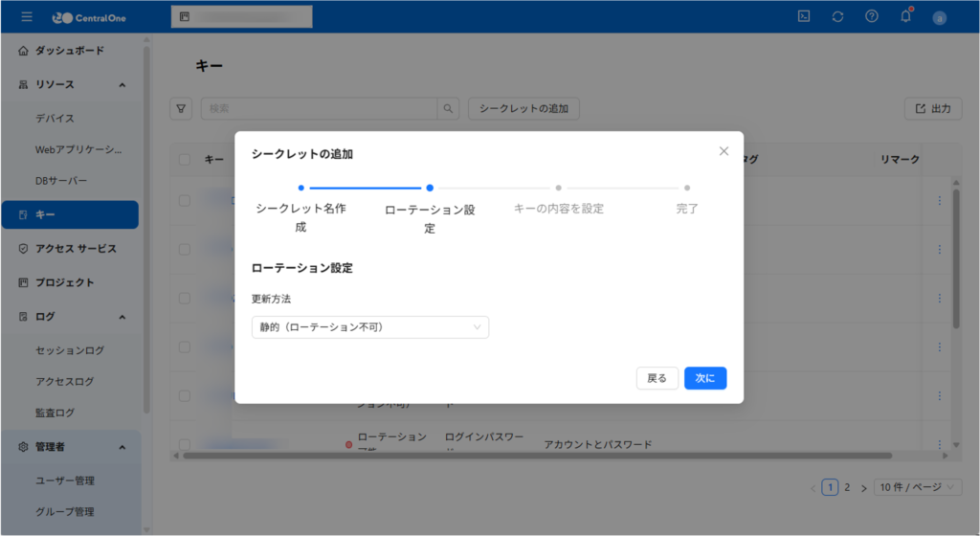Viewport: 980px width, 536px height.
Task: Open the 10 件 / ページ page size dropdown
Action: 919,487
